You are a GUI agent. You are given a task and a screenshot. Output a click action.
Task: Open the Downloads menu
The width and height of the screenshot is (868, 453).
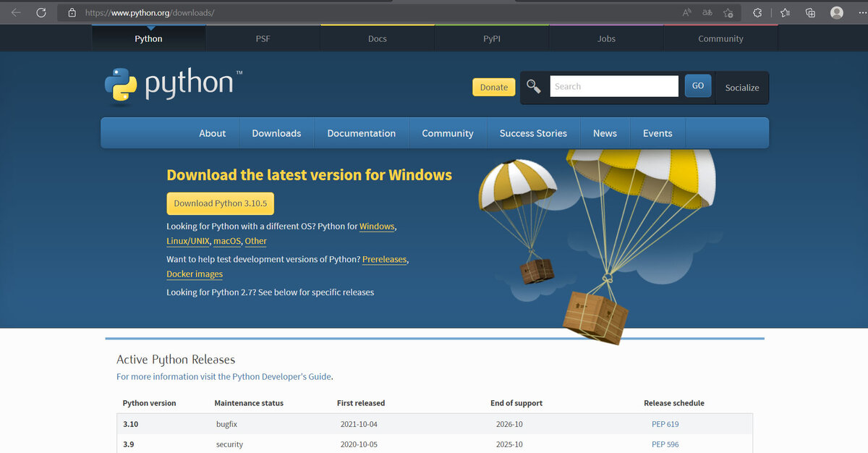[x=276, y=133]
